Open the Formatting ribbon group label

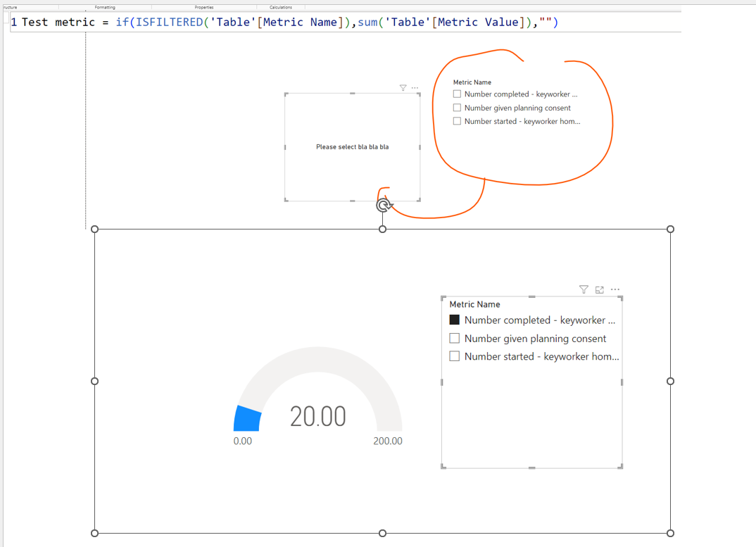click(105, 7)
